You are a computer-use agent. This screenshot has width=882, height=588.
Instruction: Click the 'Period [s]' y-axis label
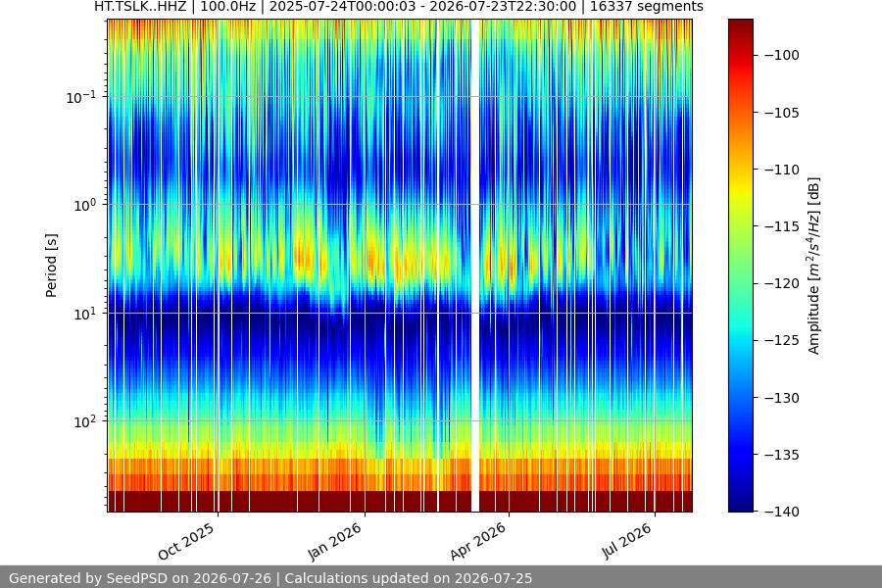point(51,266)
